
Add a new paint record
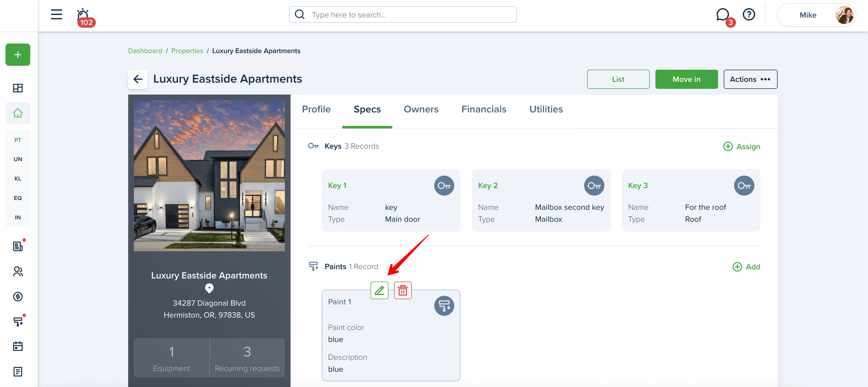click(746, 267)
